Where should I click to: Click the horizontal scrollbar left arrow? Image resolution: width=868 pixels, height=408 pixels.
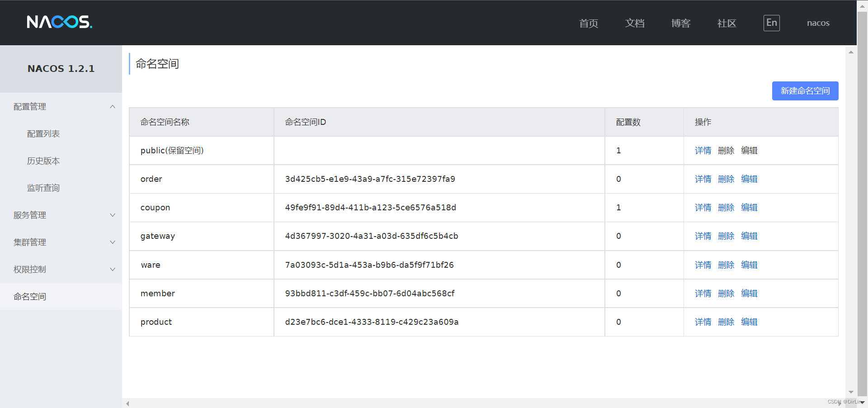pyautogui.click(x=127, y=403)
